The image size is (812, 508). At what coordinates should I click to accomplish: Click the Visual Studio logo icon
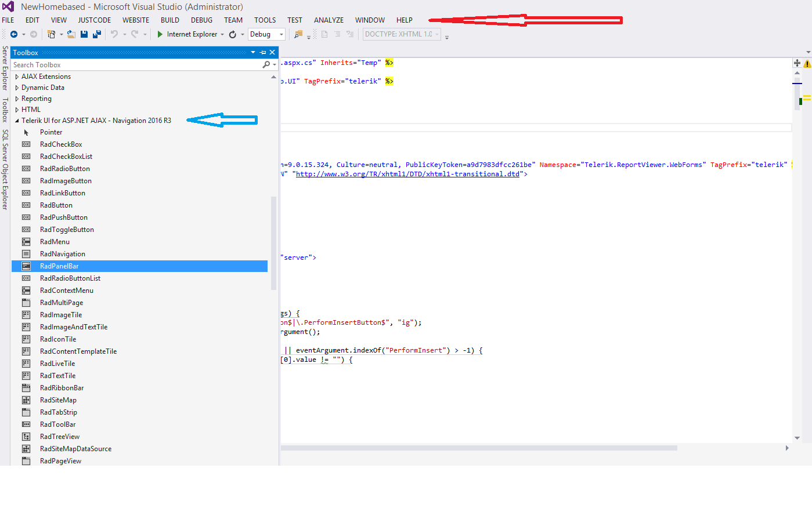click(x=8, y=7)
